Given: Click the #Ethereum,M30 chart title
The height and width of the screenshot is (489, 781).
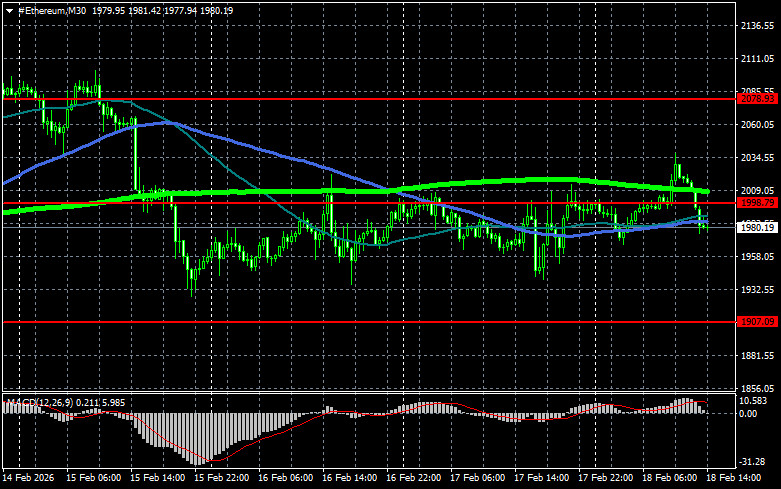Looking at the screenshot, I should (52, 10).
